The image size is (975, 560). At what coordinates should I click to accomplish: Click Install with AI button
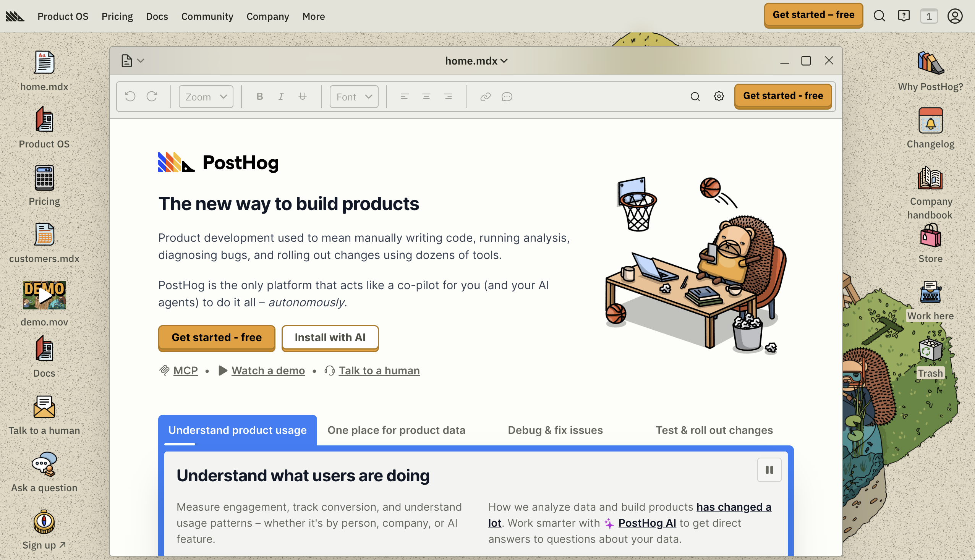point(330,338)
